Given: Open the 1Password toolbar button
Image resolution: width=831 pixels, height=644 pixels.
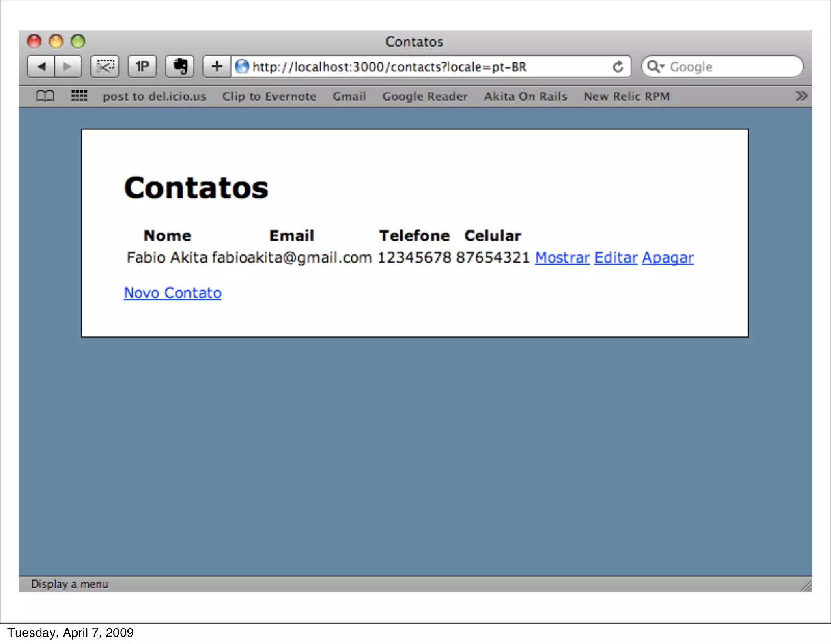Looking at the screenshot, I should click(x=142, y=66).
